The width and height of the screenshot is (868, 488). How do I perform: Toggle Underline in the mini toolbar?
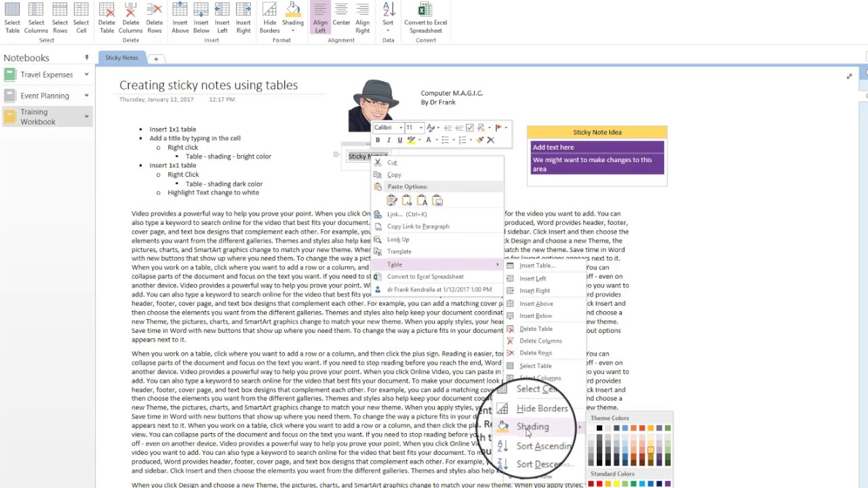click(x=399, y=140)
